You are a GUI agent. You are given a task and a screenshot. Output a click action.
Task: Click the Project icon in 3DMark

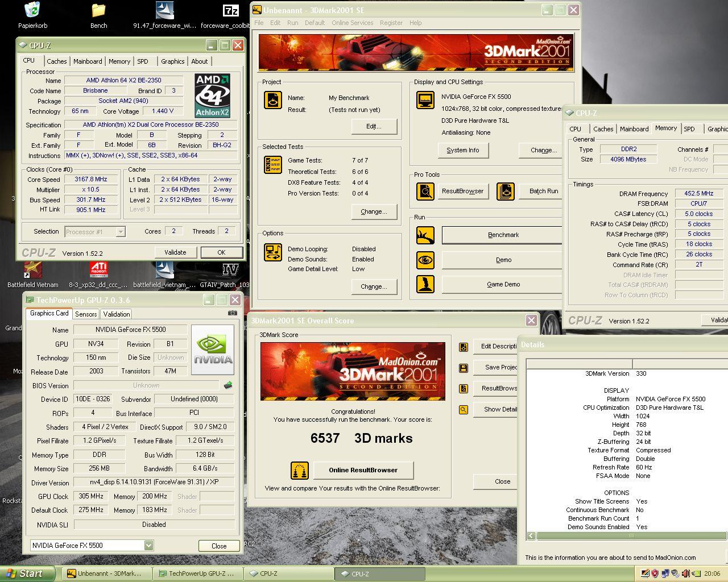tap(273, 100)
